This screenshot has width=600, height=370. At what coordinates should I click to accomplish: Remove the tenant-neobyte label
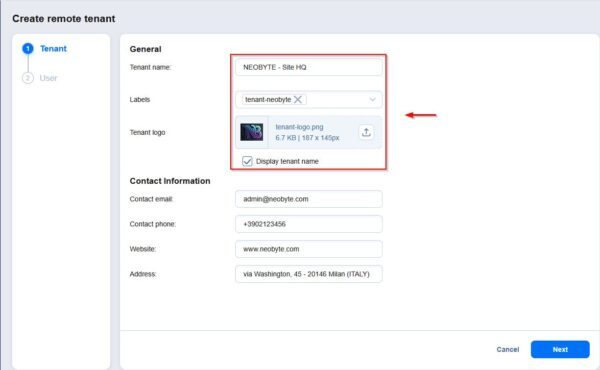(298, 99)
